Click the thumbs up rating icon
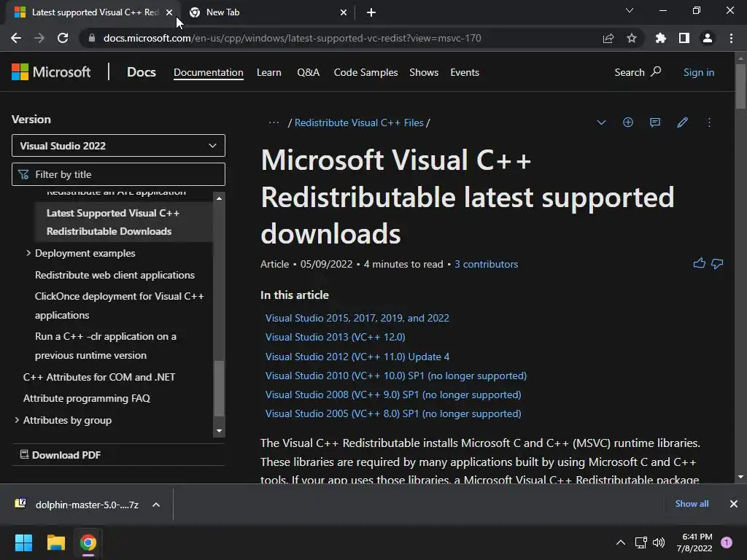Screen dimensions: 747x560 (699, 263)
